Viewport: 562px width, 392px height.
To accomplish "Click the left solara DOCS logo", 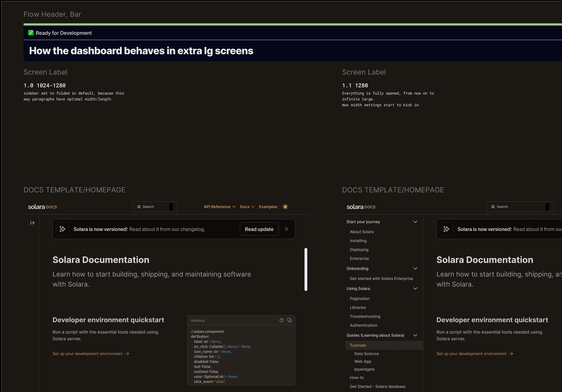I will pos(43,207).
